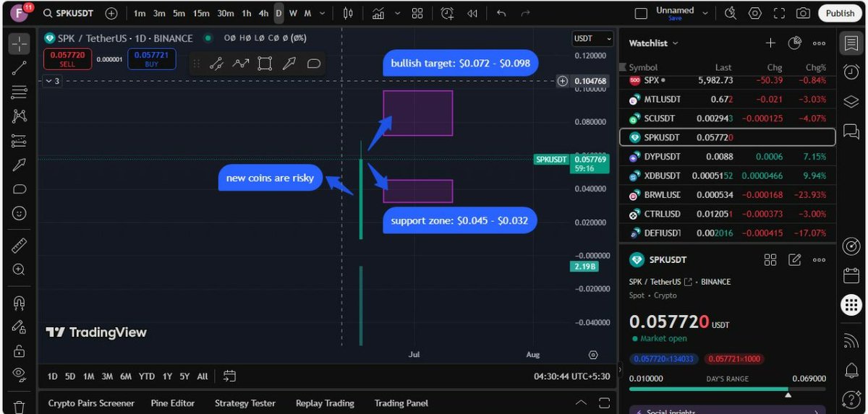Add symbol to watchlist with plus
The width and height of the screenshot is (868, 414).
pos(770,43)
